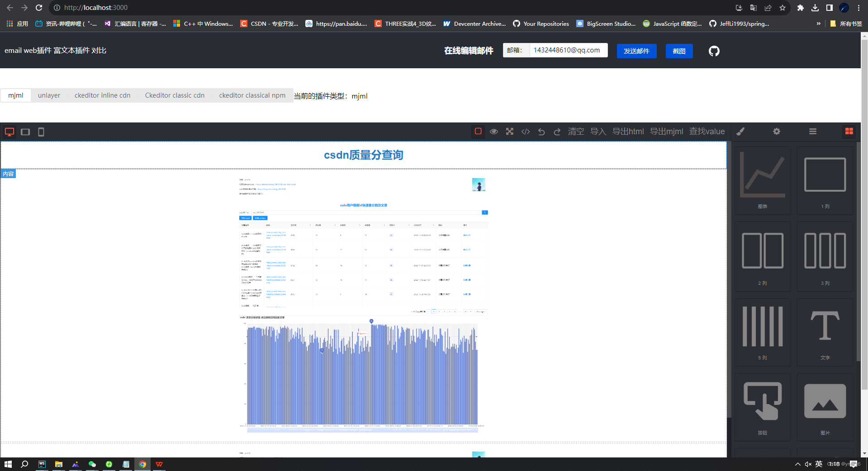Open the code view with the </> icon
Viewport: 868px width, 471px height.
(525, 132)
